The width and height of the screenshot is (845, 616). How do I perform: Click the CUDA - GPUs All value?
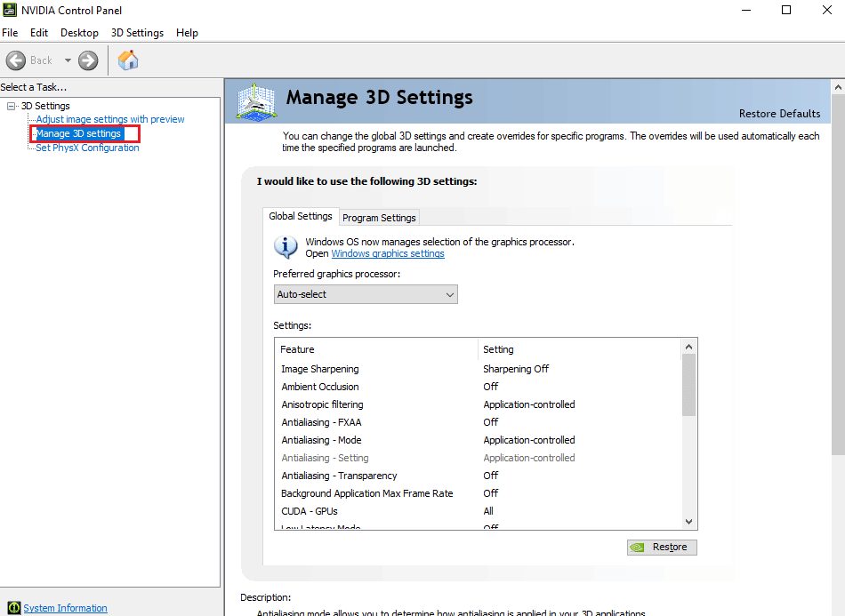[x=488, y=511]
